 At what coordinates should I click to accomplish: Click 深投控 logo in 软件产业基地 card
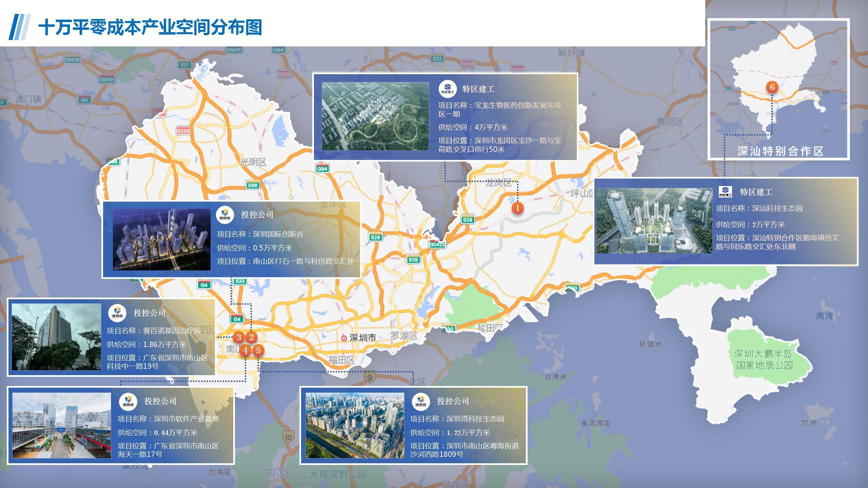coord(128,401)
